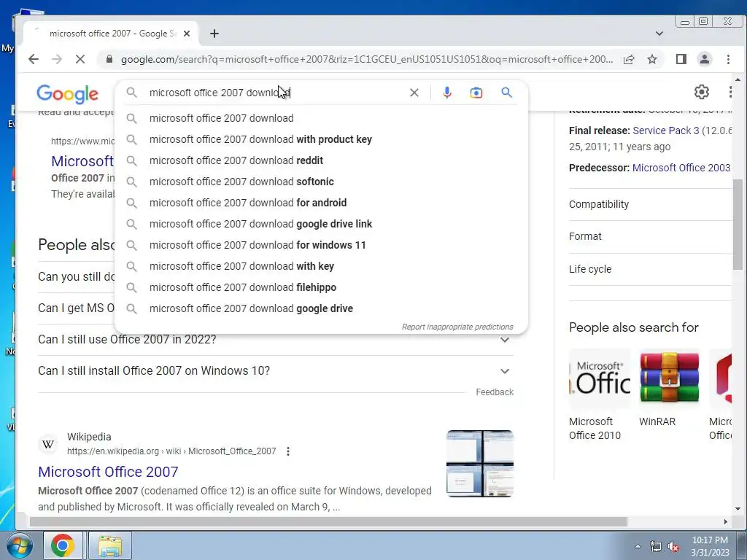747x560 pixels.
Task: Close the microsoft office 2007 tab
Action: [x=187, y=34]
